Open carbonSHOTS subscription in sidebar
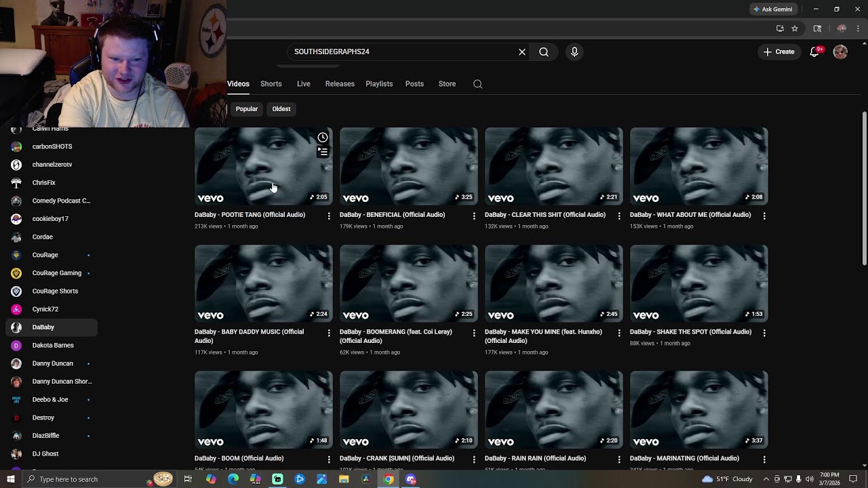 pyautogui.click(x=52, y=146)
